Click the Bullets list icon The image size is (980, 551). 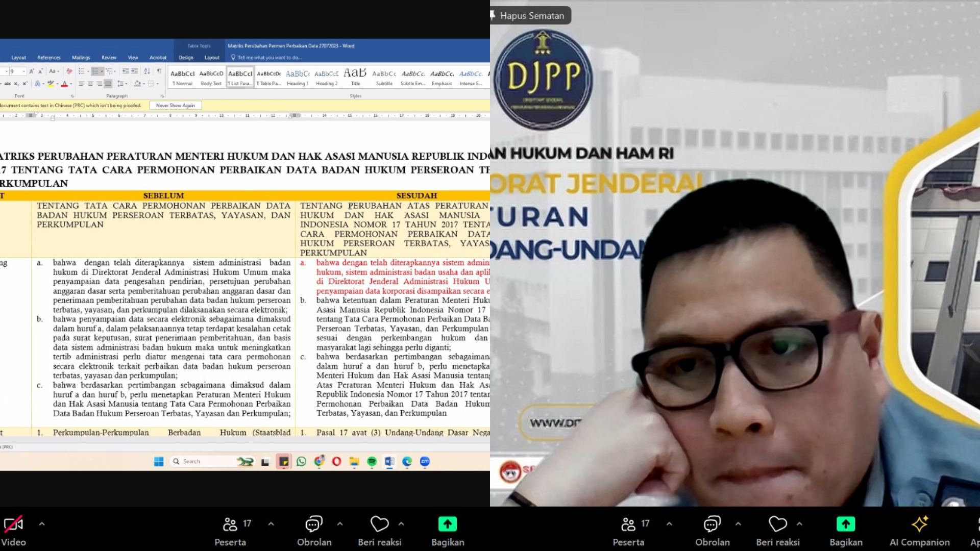[x=82, y=71]
